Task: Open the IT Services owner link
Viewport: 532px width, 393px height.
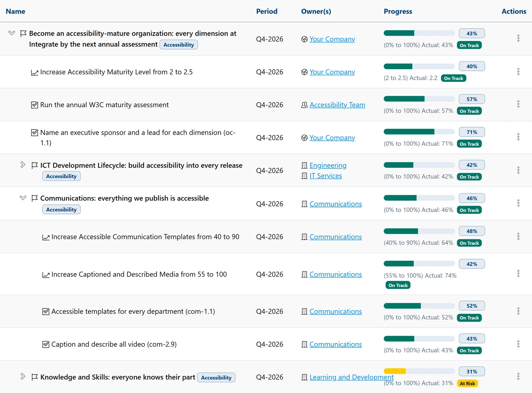Action: coord(326,176)
